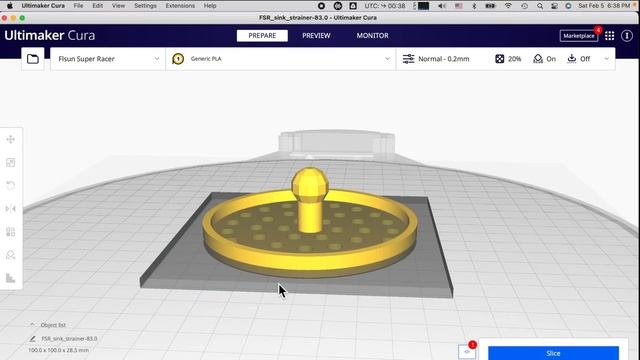640x360 pixels.
Task: Switch to the PREVIEW stage tab
Action: click(x=316, y=36)
